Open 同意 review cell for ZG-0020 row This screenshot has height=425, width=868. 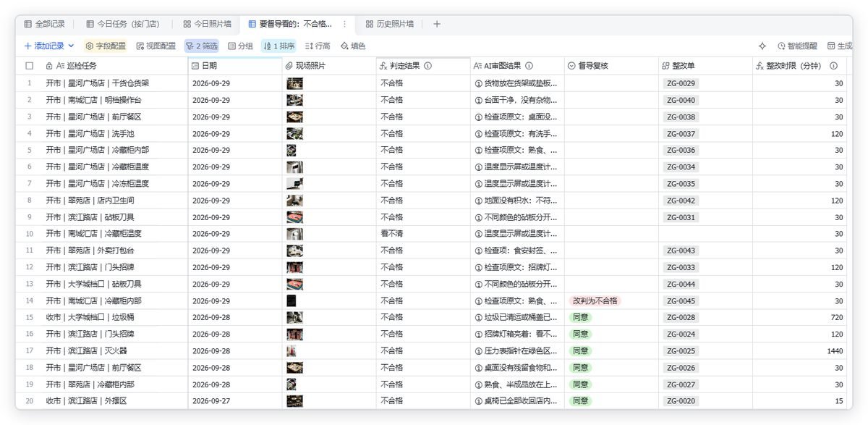click(x=611, y=401)
